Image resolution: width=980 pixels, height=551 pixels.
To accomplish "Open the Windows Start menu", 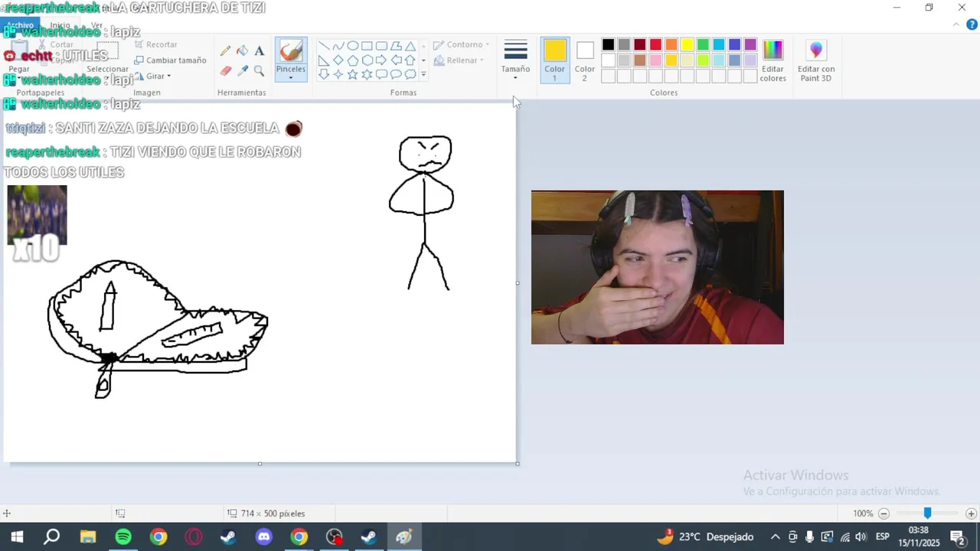I will [17, 536].
